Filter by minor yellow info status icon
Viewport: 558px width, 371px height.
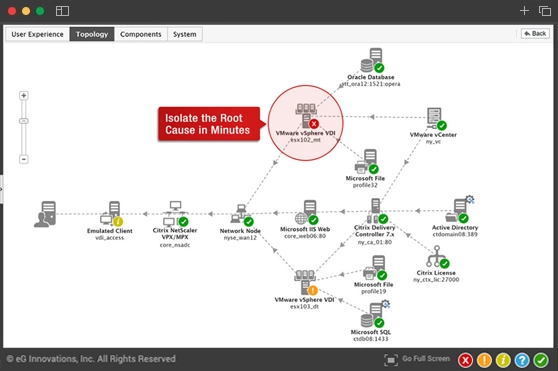pos(503,360)
